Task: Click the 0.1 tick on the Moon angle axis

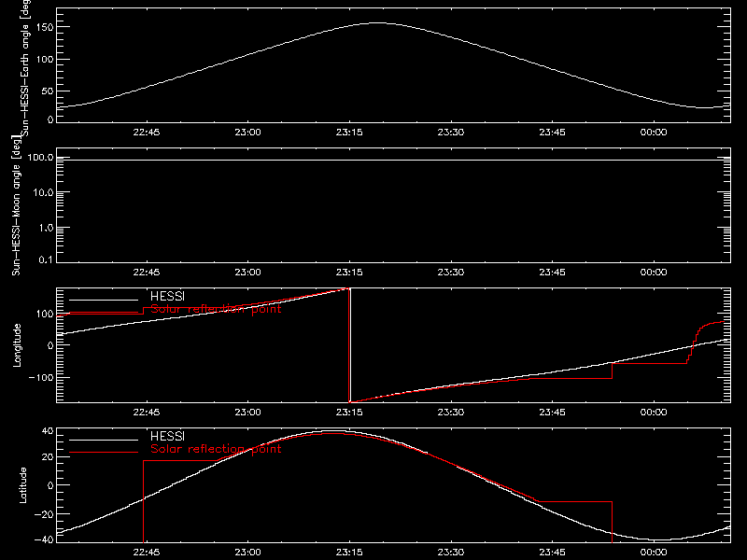Action: tap(46, 259)
